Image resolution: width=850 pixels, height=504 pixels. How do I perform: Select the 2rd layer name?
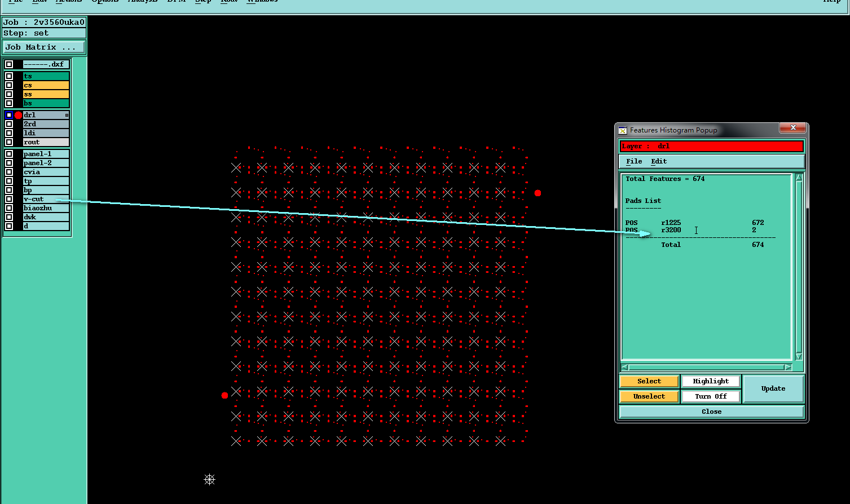click(46, 124)
